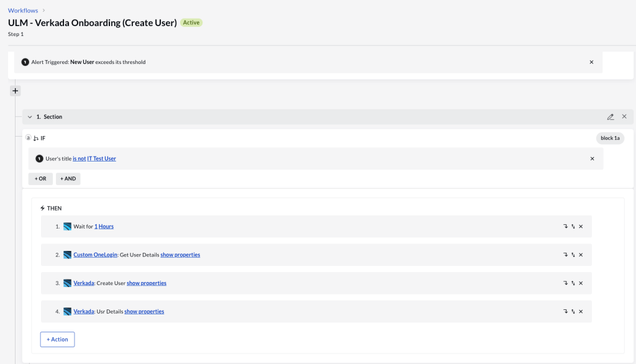The image size is (636, 364).
Task: Delete the Get User Details action
Action: (581, 255)
